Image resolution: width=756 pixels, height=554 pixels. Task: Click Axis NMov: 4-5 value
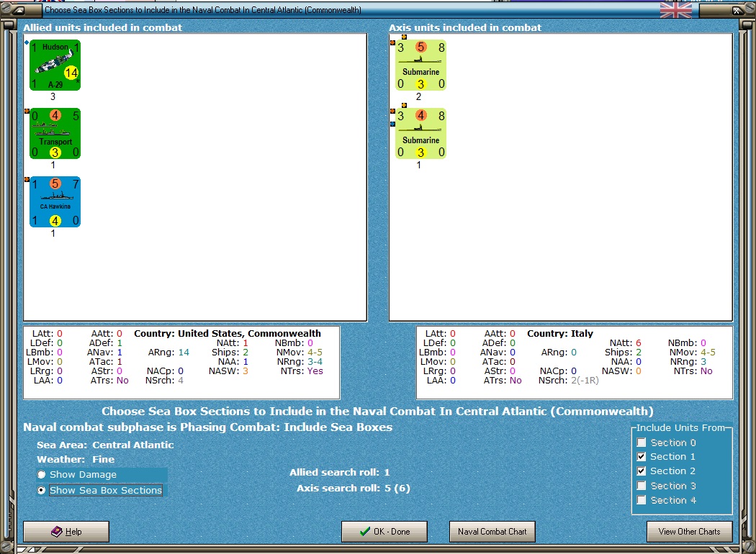tap(708, 352)
